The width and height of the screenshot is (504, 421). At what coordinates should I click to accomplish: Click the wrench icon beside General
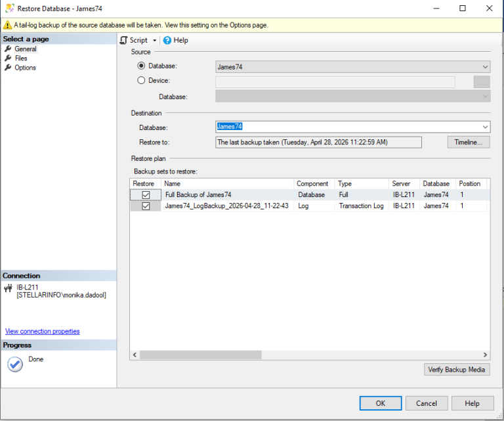[8, 49]
